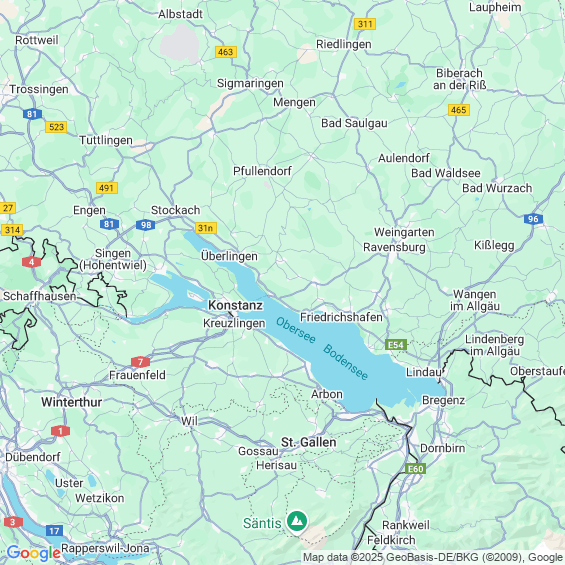565x565 pixels.
Task: Select the Ravensburg town label
Action: coord(394,247)
